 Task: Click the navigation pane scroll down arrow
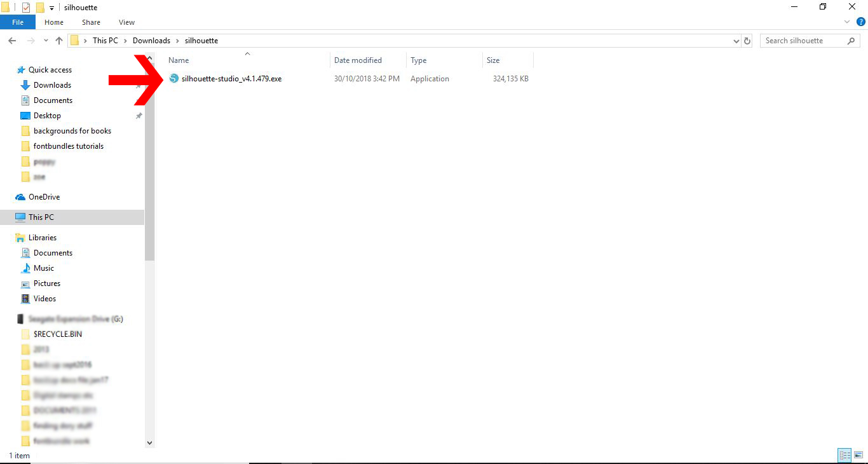coord(149,442)
